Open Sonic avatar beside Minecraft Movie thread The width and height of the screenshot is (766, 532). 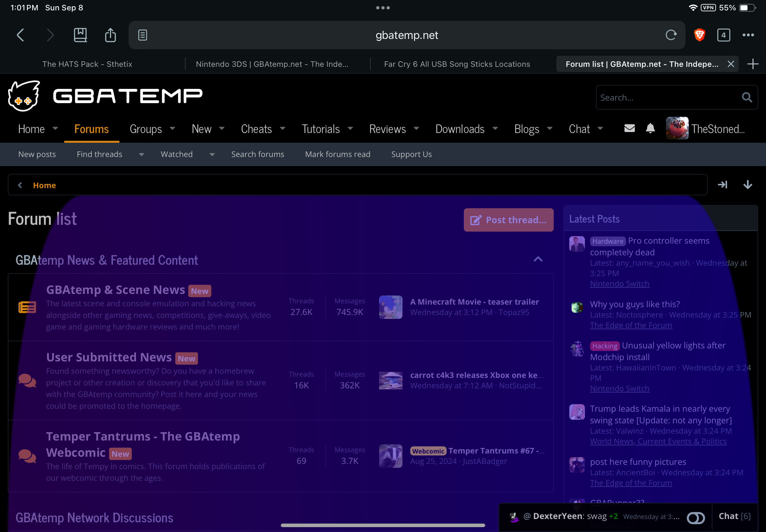(391, 307)
